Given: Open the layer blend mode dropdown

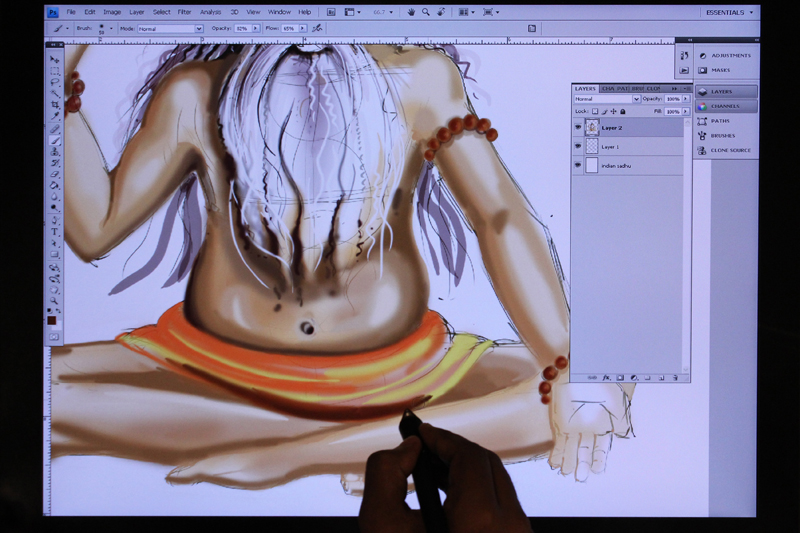Looking at the screenshot, I should [x=607, y=99].
